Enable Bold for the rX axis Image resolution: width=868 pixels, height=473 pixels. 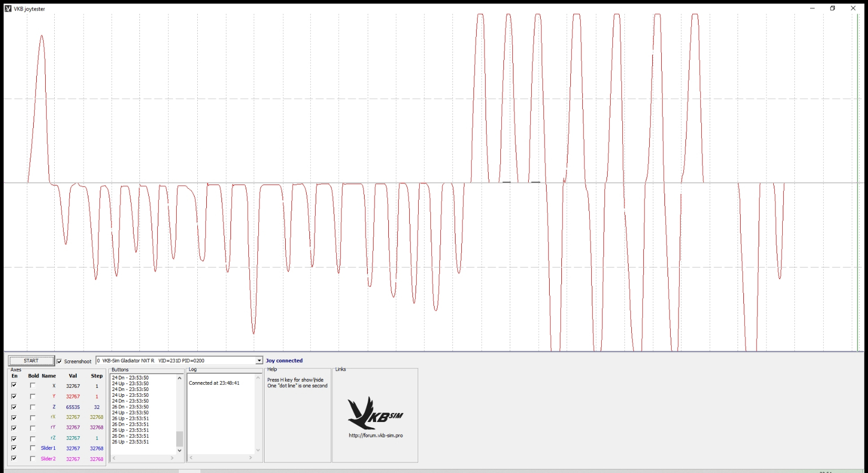click(33, 417)
